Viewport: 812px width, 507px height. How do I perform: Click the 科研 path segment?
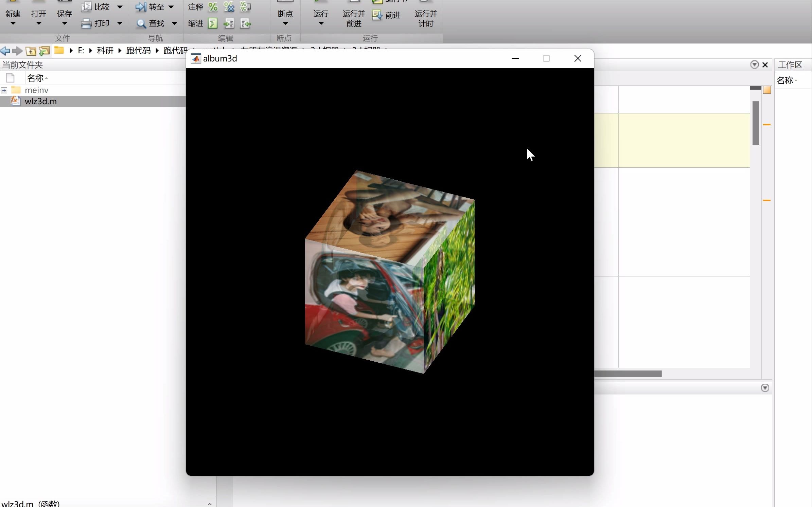click(x=105, y=51)
